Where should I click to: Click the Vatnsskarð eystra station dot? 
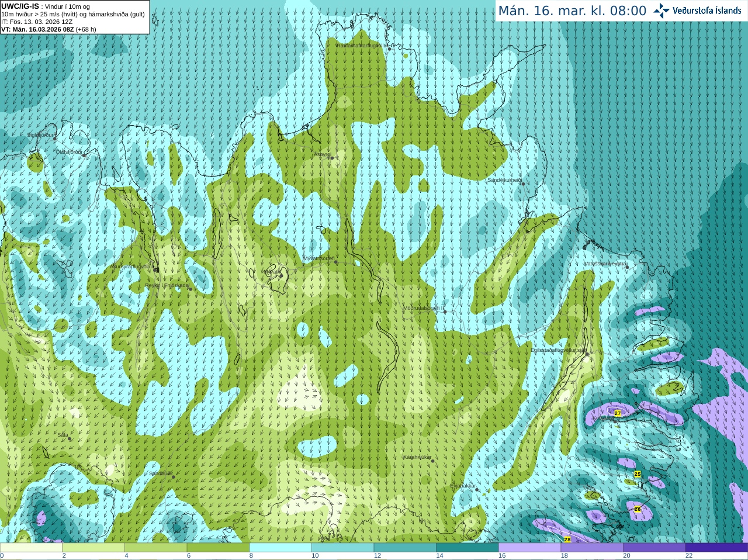point(627,267)
